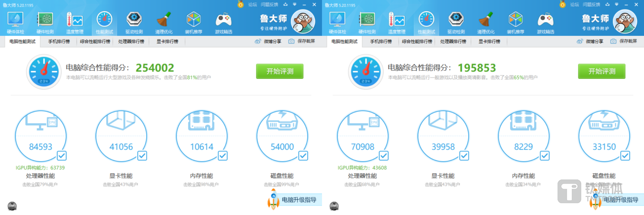Open 游戏精选 gamepad in the right window
644x215 pixels.
pyautogui.click(x=546, y=22)
